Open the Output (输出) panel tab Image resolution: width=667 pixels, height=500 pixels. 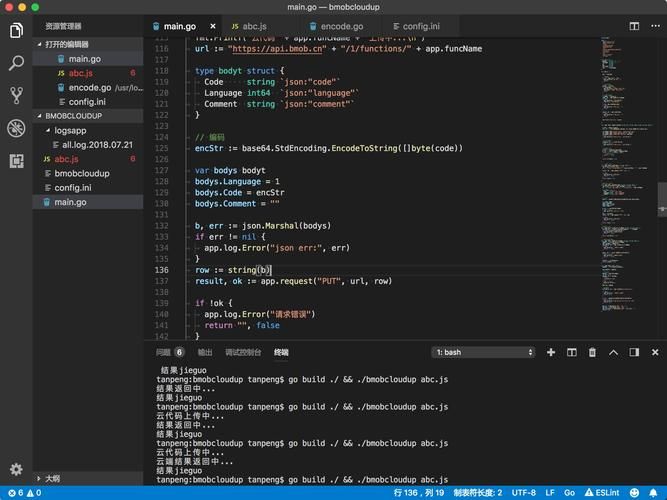[x=205, y=352]
